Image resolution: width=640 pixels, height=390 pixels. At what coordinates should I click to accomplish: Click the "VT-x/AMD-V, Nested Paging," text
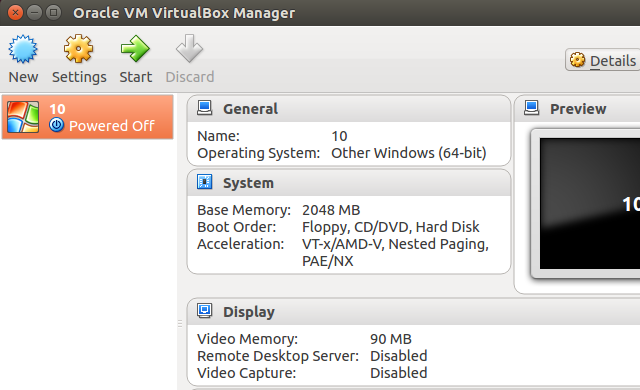click(395, 244)
